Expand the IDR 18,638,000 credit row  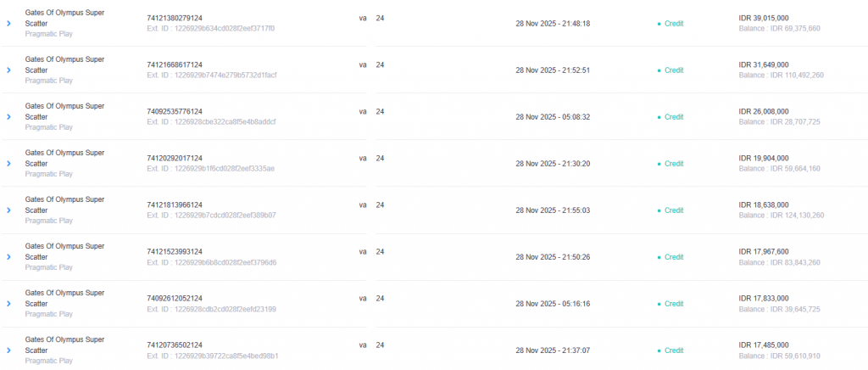(8, 210)
